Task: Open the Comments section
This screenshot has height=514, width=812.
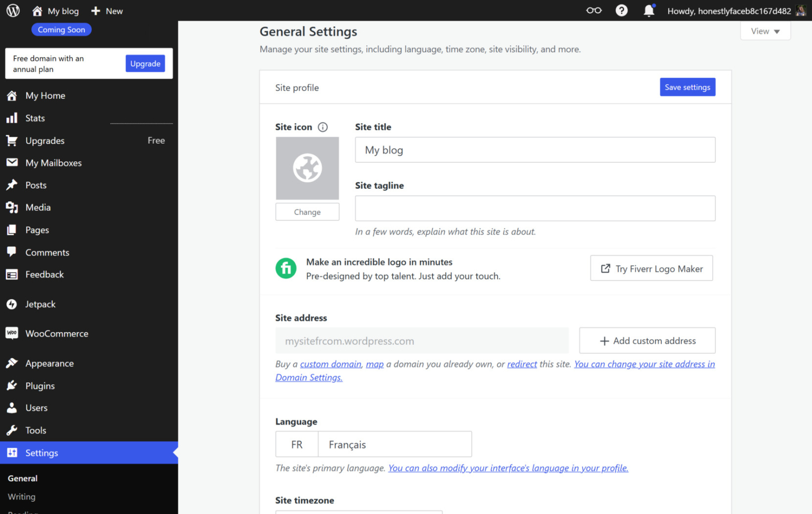Action: 47,252
